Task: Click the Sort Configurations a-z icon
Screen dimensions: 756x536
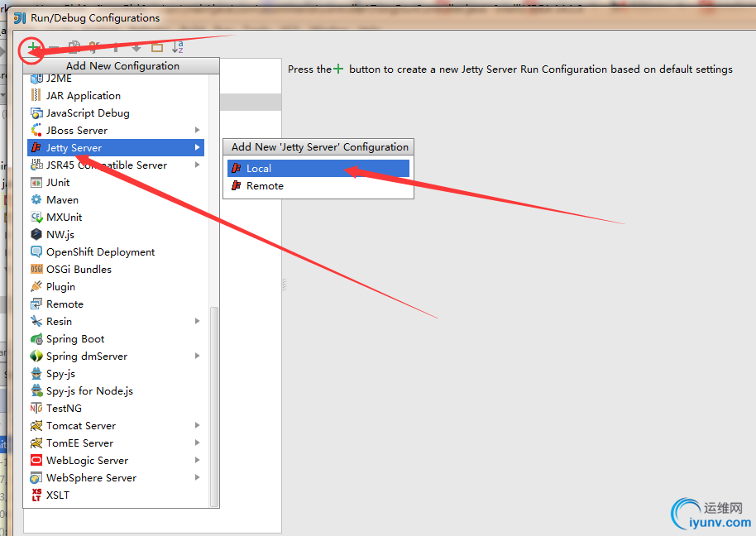Action: (178, 47)
